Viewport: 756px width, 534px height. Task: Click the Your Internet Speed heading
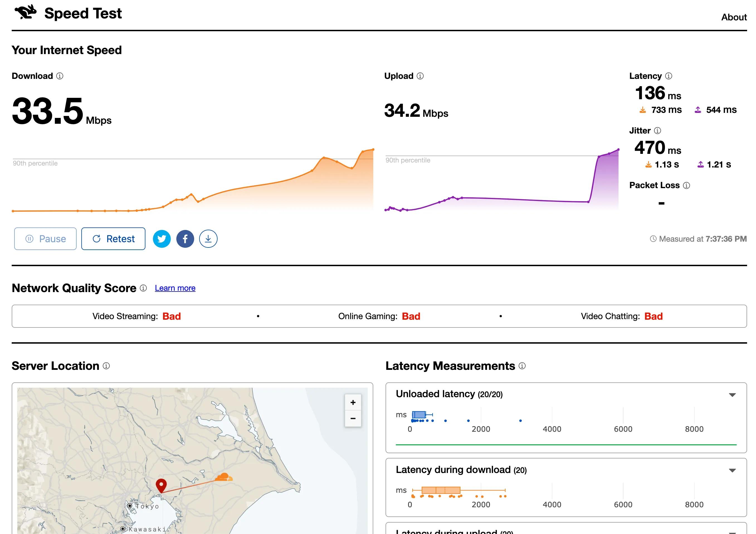click(67, 50)
